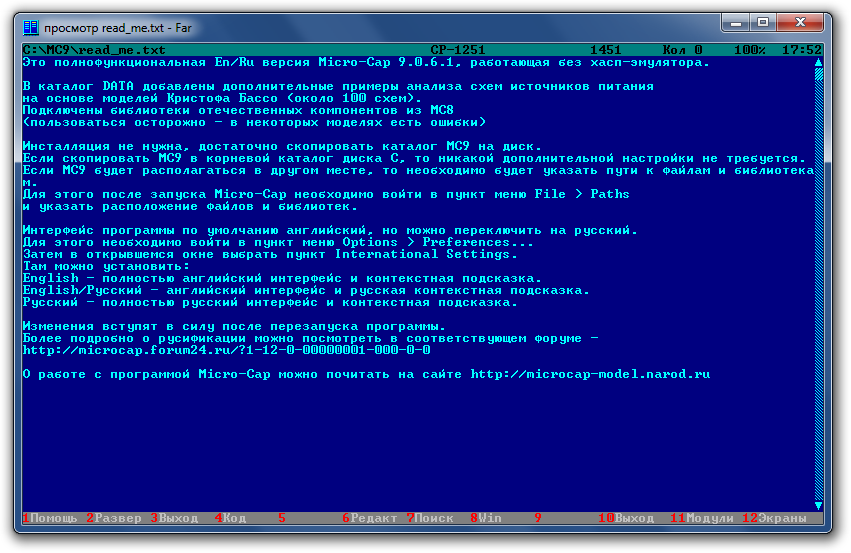Exit viewer via the 3Выход key label
Screen dimensions: 851x553
pyautogui.click(x=174, y=518)
